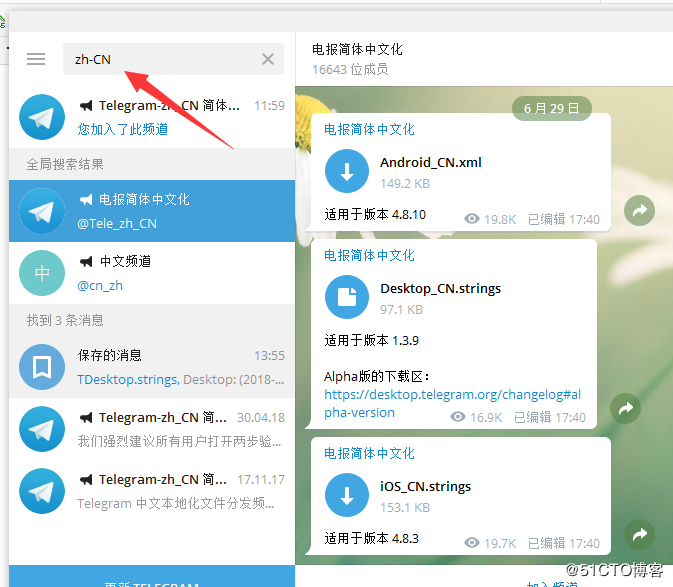The height and width of the screenshot is (587, 673).
Task: Click the 16643 位成员 member count
Action: (x=350, y=69)
